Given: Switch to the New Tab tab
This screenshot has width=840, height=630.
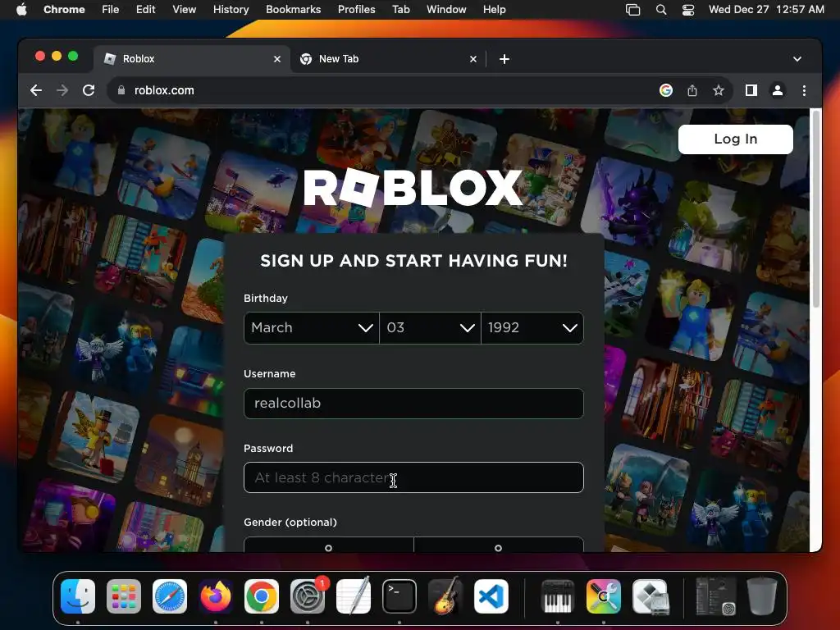Looking at the screenshot, I should 388,59.
